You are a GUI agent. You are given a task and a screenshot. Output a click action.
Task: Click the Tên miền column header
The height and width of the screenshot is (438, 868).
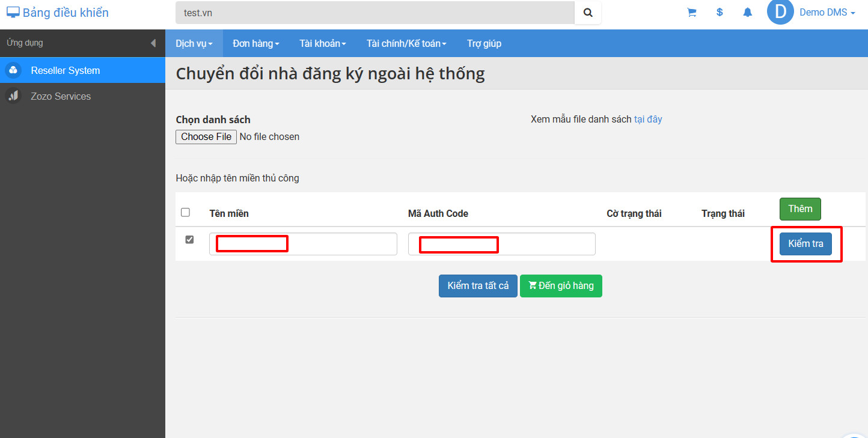pyautogui.click(x=229, y=213)
